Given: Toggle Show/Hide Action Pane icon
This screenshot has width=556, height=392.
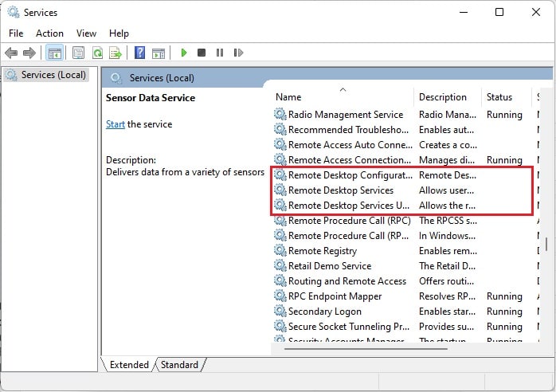Looking at the screenshot, I should click(x=159, y=53).
